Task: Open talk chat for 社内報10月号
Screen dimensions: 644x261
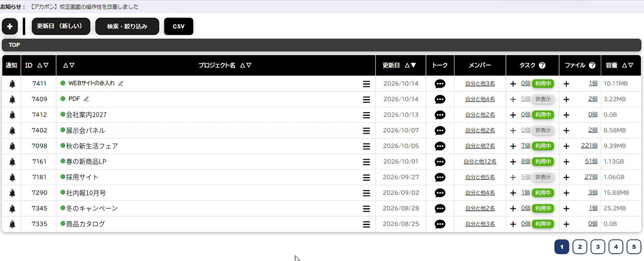Action: (x=440, y=193)
